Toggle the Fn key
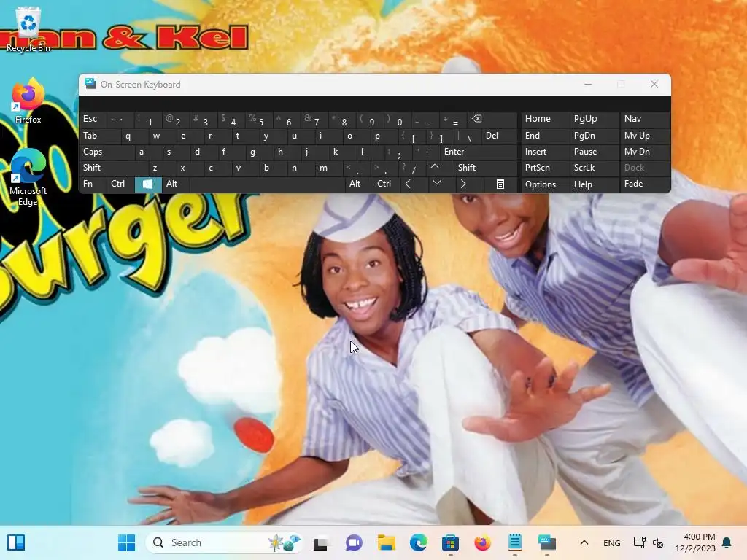This screenshot has height=560, width=747. point(93,184)
